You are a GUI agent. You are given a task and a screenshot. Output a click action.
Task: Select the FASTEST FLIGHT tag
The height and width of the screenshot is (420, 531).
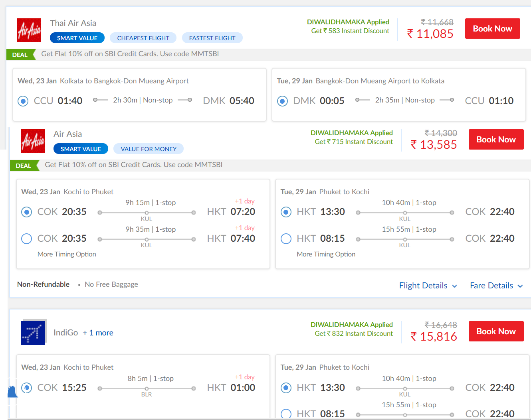212,37
